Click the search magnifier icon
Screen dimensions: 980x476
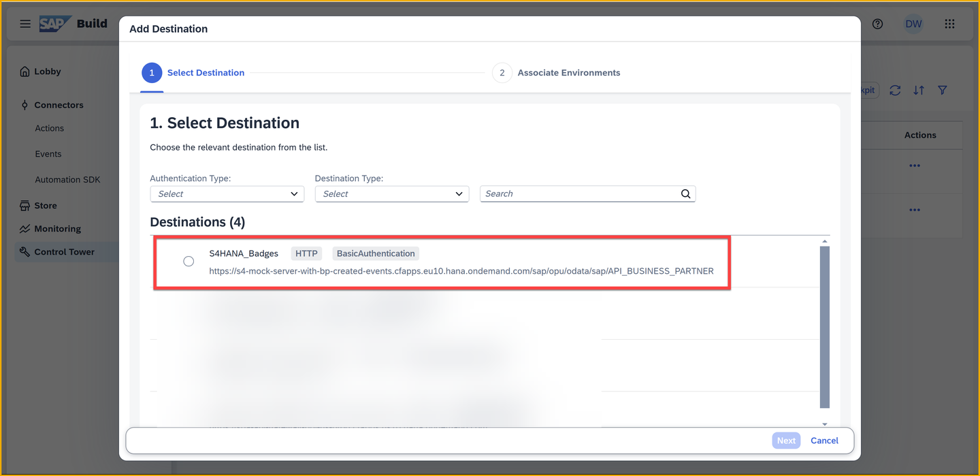pos(686,194)
